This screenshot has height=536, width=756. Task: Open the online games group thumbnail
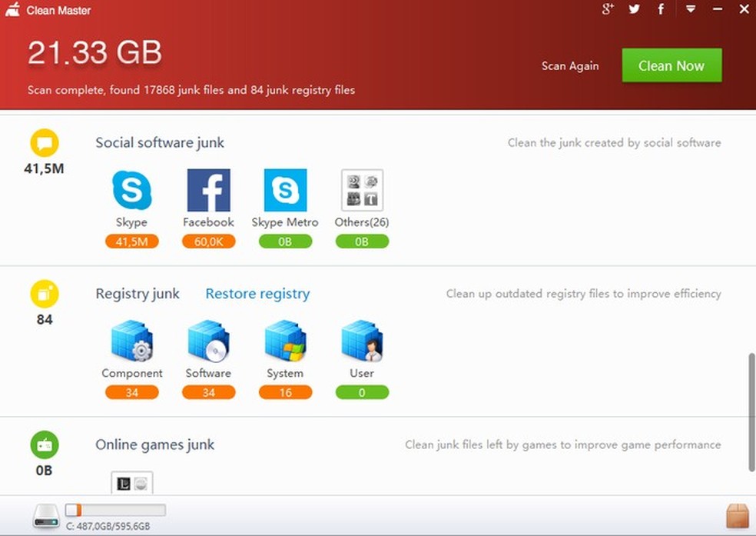(x=131, y=483)
